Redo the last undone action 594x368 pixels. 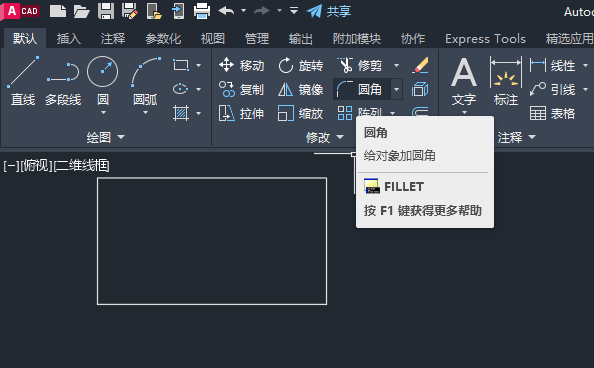(x=262, y=11)
